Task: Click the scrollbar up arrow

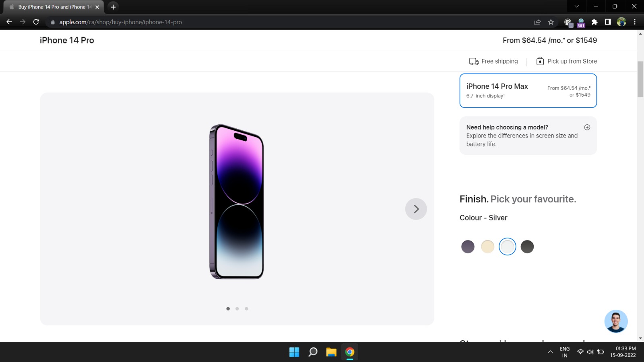Action: (640, 33)
